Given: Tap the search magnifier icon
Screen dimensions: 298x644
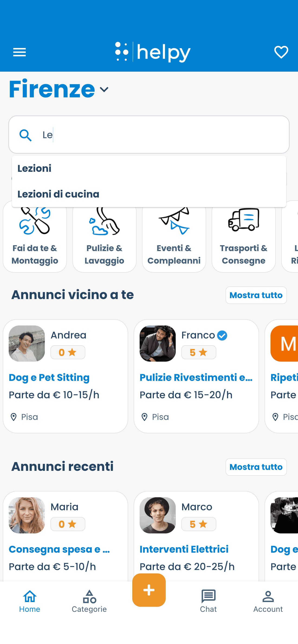Looking at the screenshot, I should pos(26,135).
